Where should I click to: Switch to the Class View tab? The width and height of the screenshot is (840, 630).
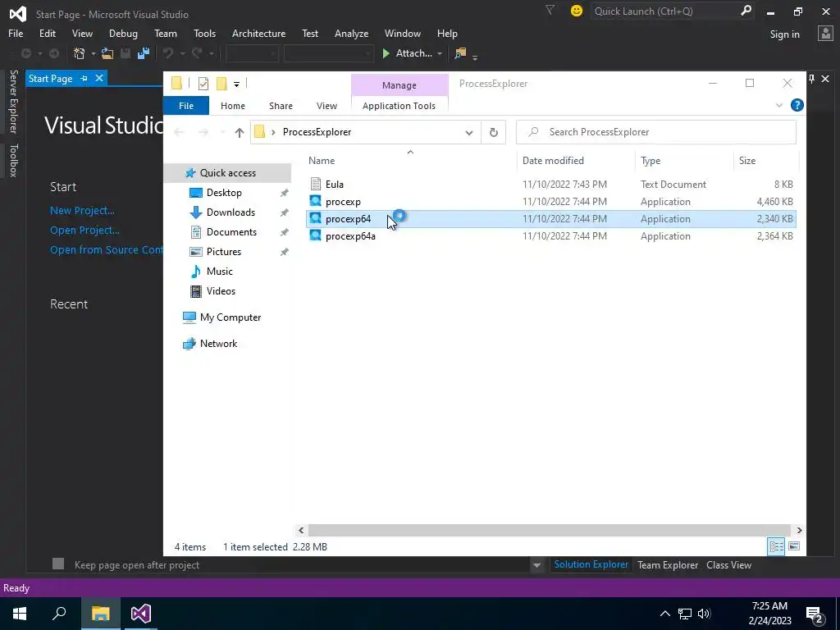(728, 564)
